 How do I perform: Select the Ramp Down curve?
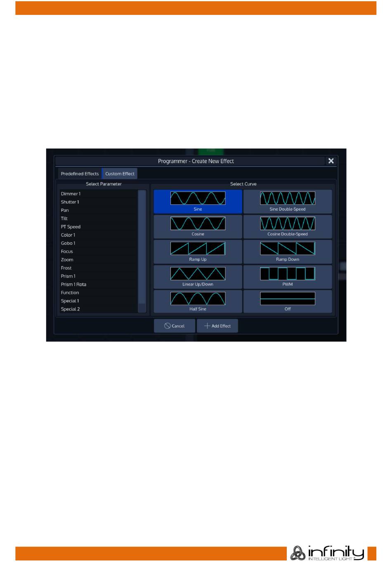[x=287, y=252]
